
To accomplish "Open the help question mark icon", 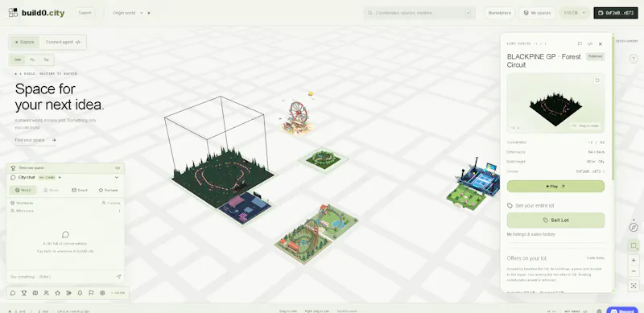I will (x=634, y=59).
